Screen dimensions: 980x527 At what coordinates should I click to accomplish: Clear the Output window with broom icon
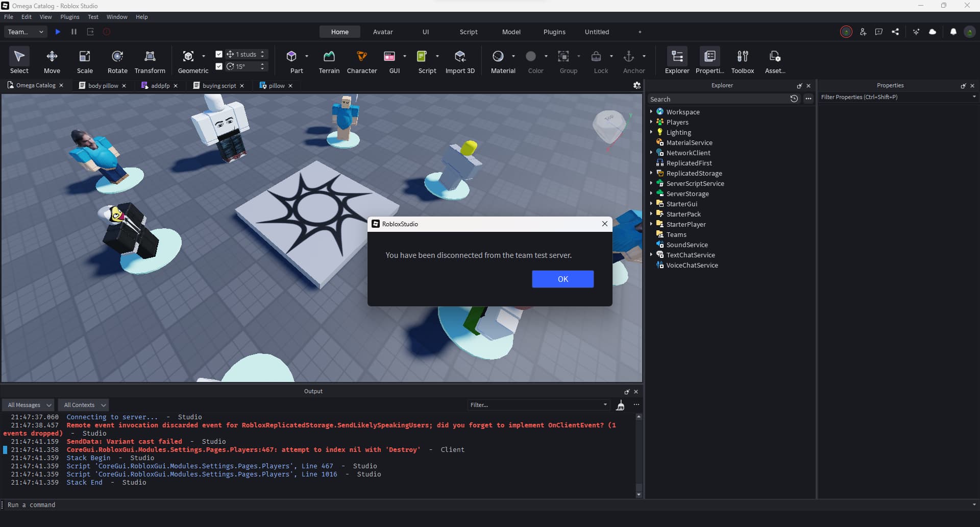pyautogui.click(x=620, y=405)
